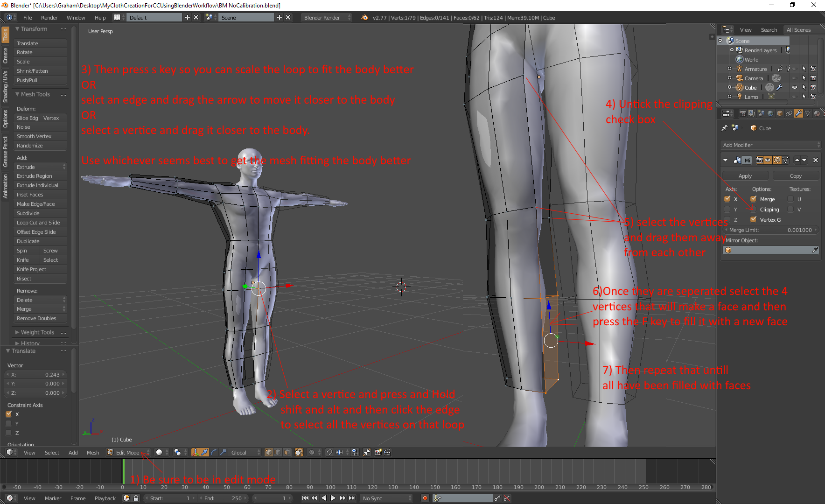This screenshot has height=504, width=825.
Task: Enable the Y mirror axis checkbox
Action: click(727, 210)
